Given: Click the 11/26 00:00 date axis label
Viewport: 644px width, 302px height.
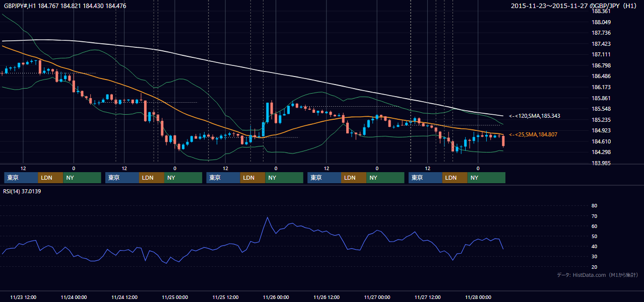Looking at the screenshot, I should coord(276,297).
